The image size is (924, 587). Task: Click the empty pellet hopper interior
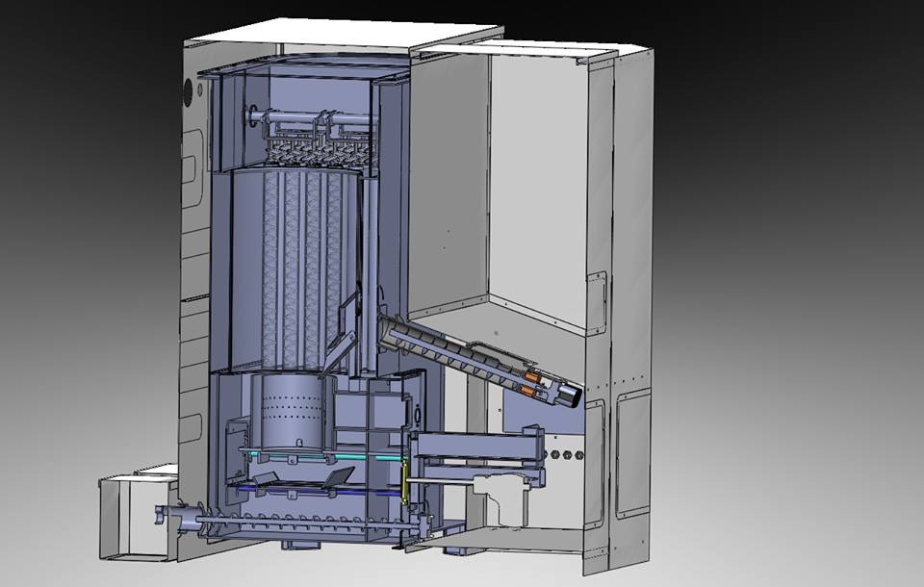534,192
